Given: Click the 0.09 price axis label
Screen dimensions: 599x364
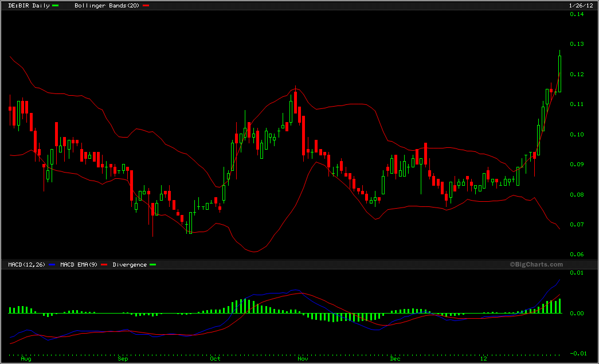Looking at the screenshot, I should click(x=577, y=165).
